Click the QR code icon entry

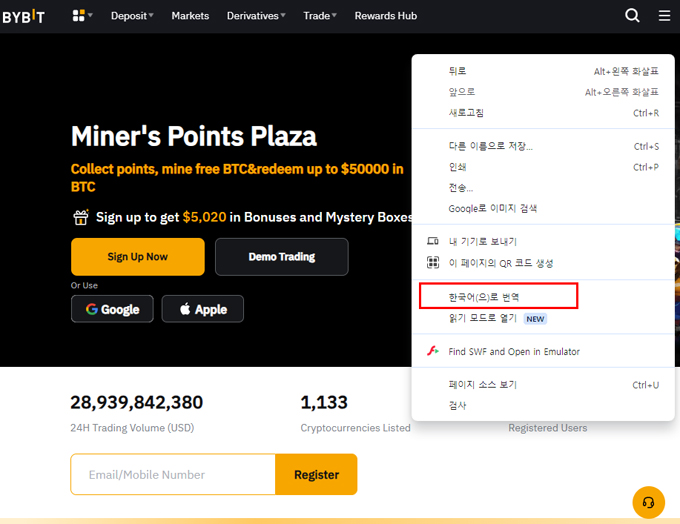(433, 262)
